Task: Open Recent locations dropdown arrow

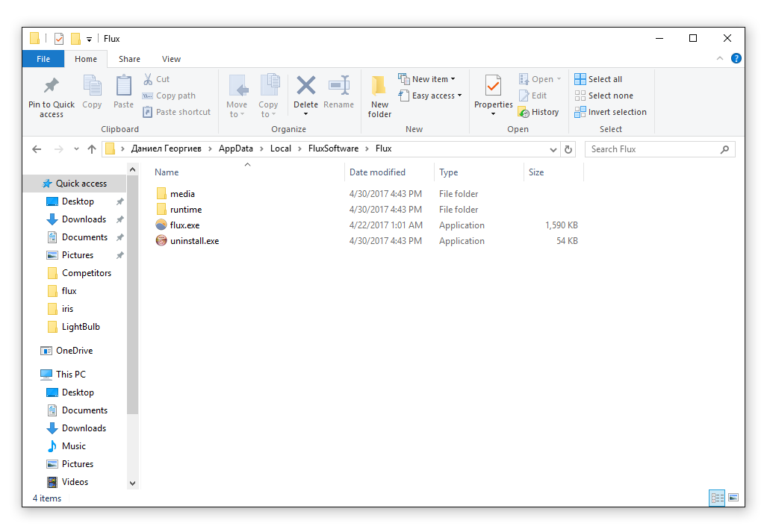Action: tap(76, 149)
